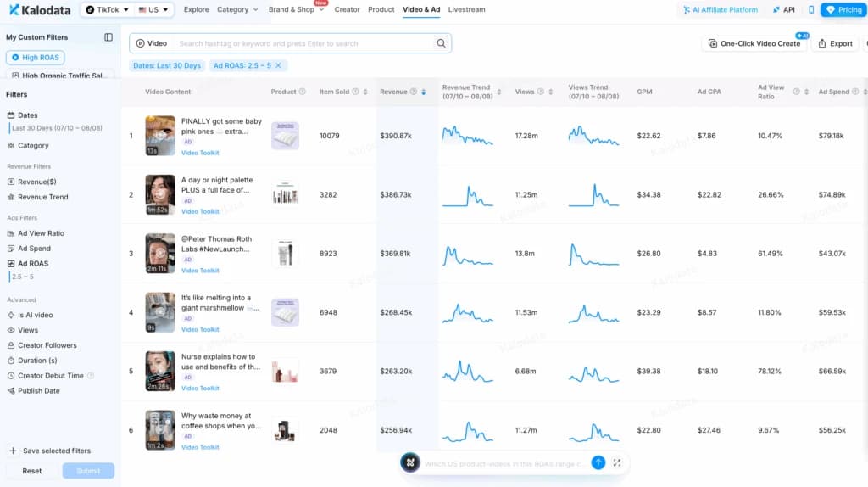The height and width of the screenshot is (487, 868).
Task: Sort by Views column
Action: click(x=550, y=92)
